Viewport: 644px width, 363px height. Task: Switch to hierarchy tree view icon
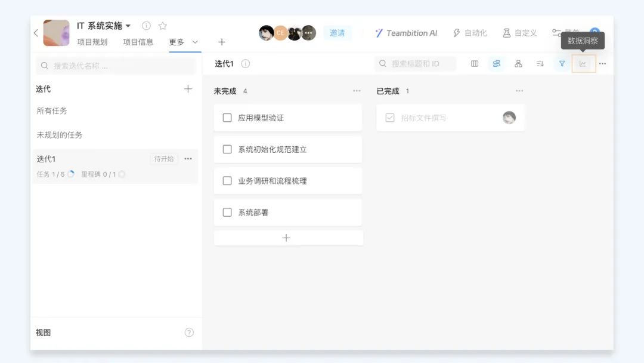click(518, 64)
